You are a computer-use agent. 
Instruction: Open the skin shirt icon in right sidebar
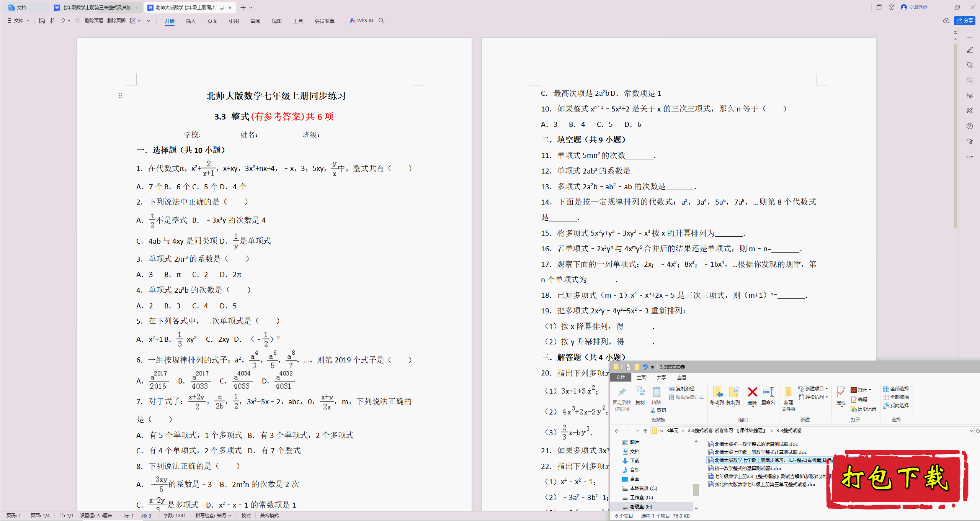tap(970, 141)
